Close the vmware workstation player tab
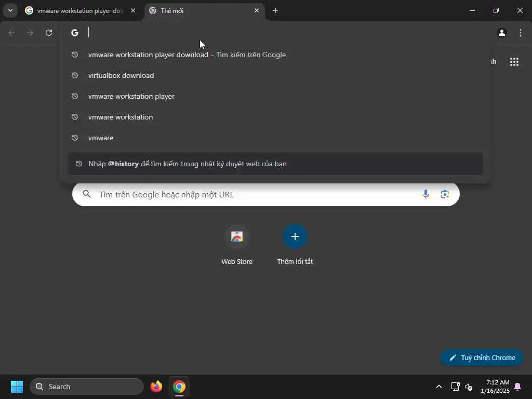The image size is (532, 399). [133, 10]
